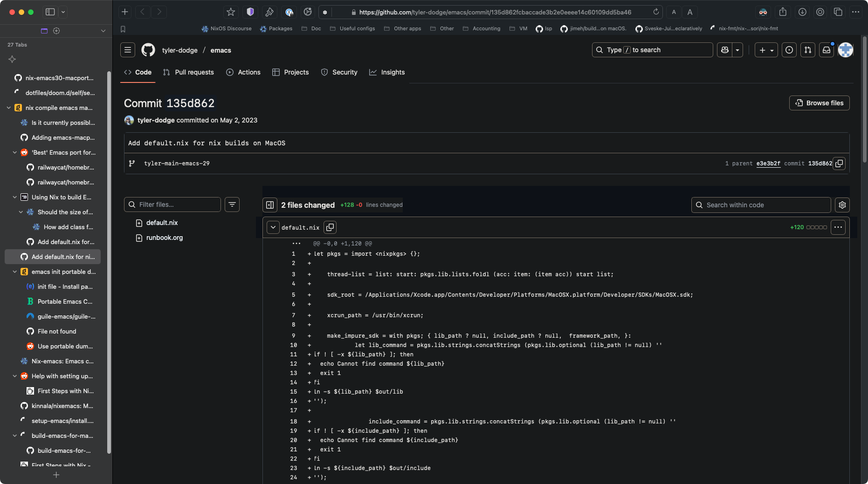This screenshot has width=868, height=484.
Task: Open diff view settings gear
Action: click(x=842, y=205)
